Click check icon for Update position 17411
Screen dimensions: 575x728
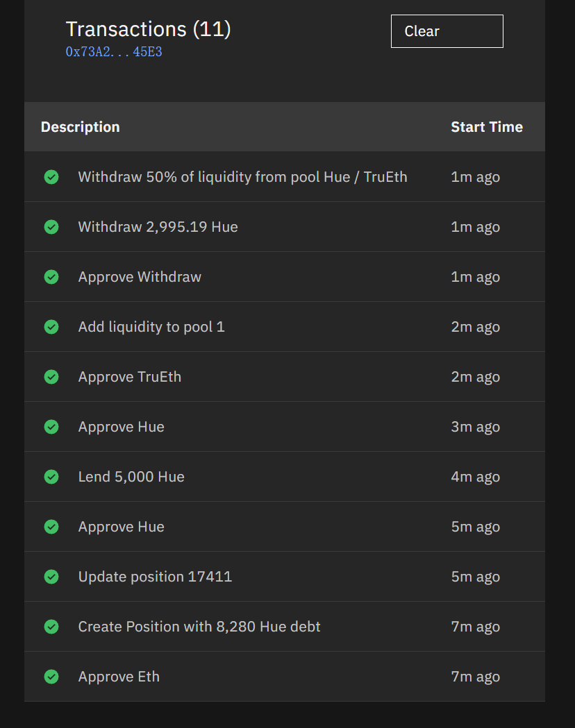(x=51, y=577)
